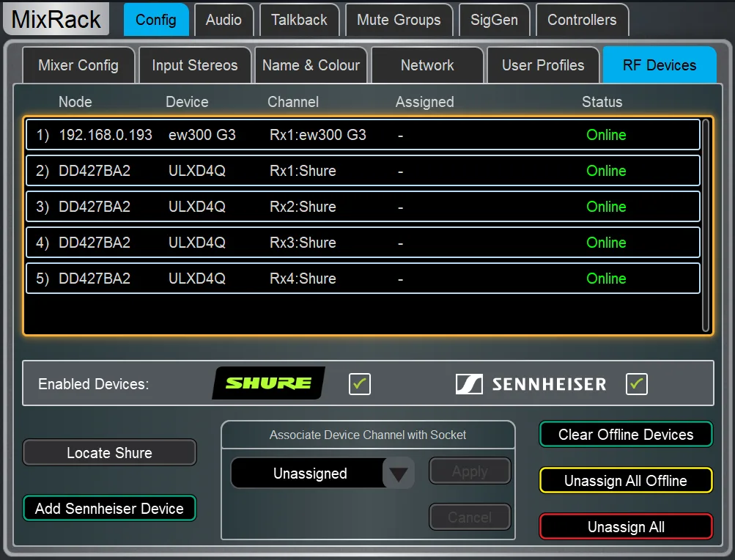Screen dimensions: 735x560
Task: Open the User Profiles sub-tab
Action: (x=543, y=65)
